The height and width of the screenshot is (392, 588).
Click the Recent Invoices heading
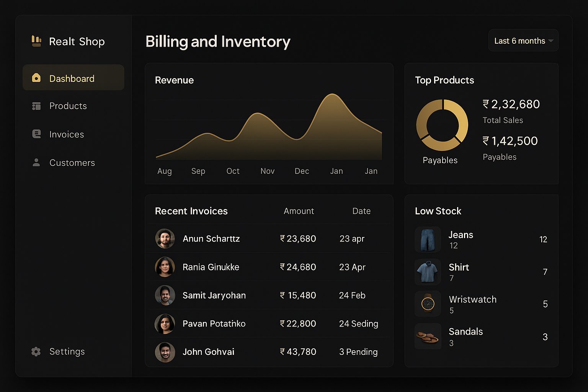[x=191, y=211]
